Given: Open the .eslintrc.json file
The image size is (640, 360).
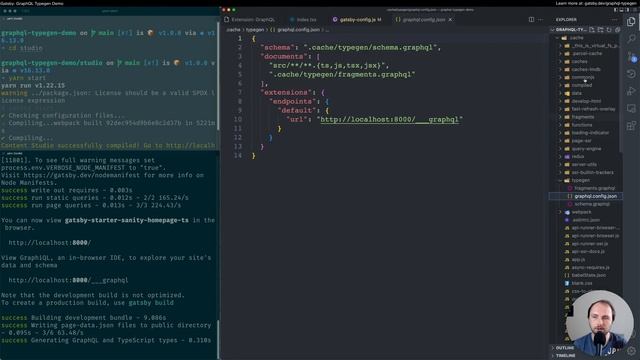Looking at the screenshot, I should [585, 220].
